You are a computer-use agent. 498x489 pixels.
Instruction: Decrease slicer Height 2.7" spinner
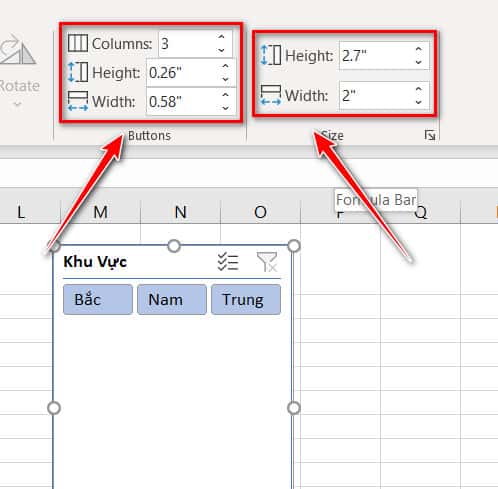(x=419, y=62)
